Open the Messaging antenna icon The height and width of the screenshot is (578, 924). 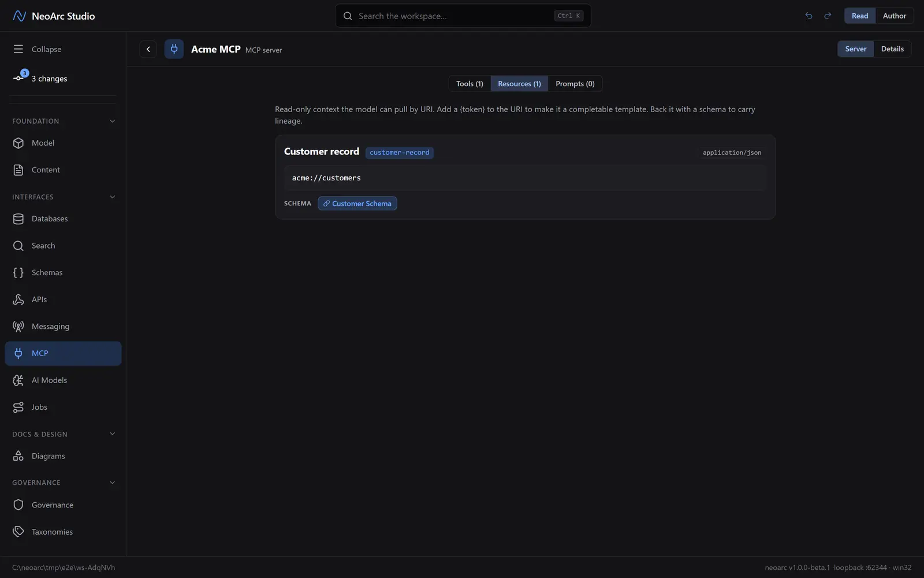[18, 327]
